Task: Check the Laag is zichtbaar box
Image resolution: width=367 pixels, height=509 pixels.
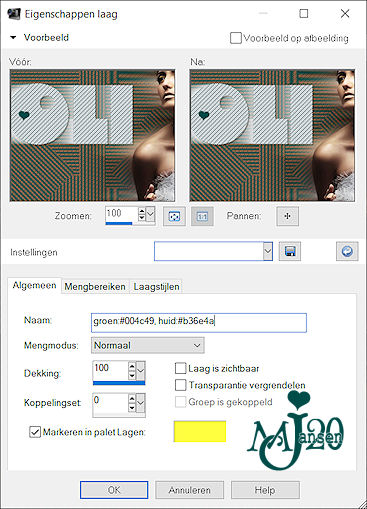Action: coord(180,368)
